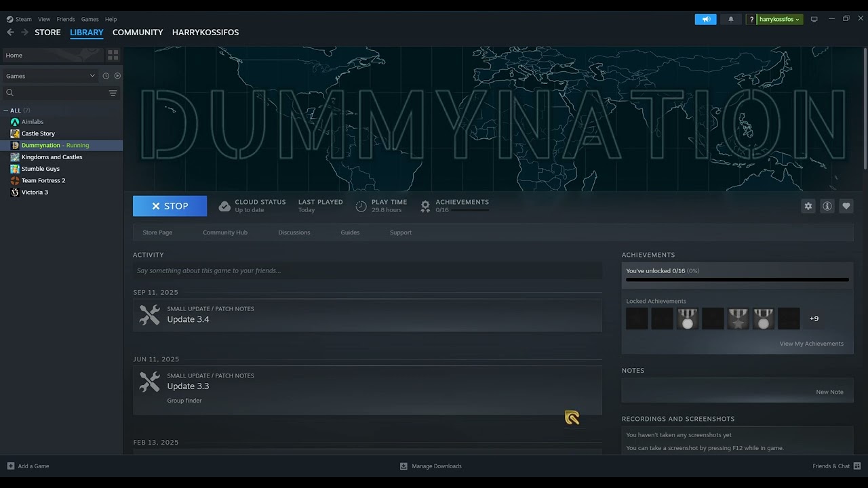
Task: Click the Victoria 3 game icon
Action: (15, 192)
